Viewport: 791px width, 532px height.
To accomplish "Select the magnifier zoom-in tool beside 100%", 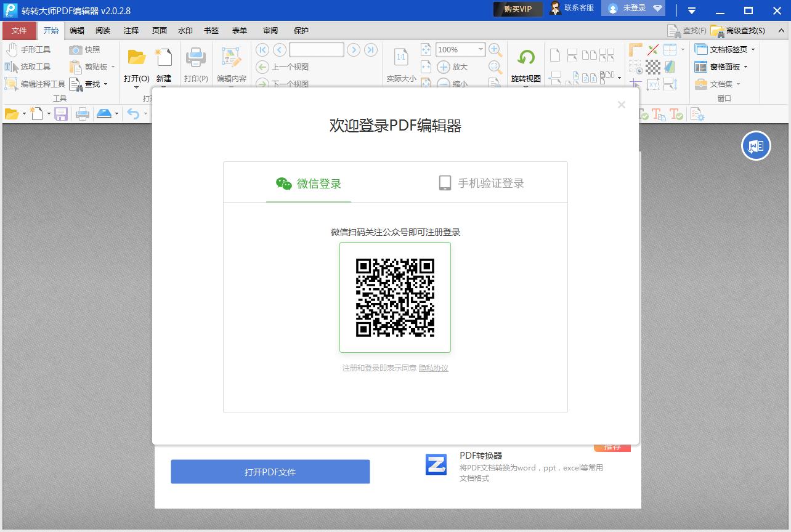I will [x=495, y=50].
